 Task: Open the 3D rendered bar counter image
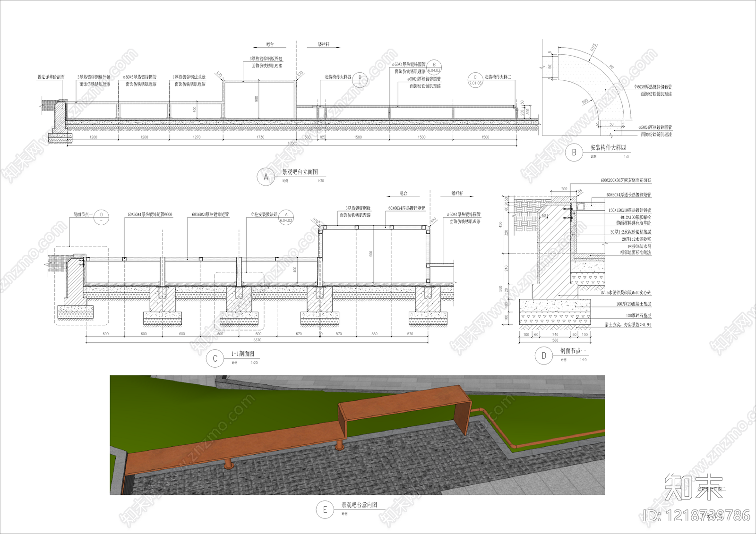coord(357,435)
